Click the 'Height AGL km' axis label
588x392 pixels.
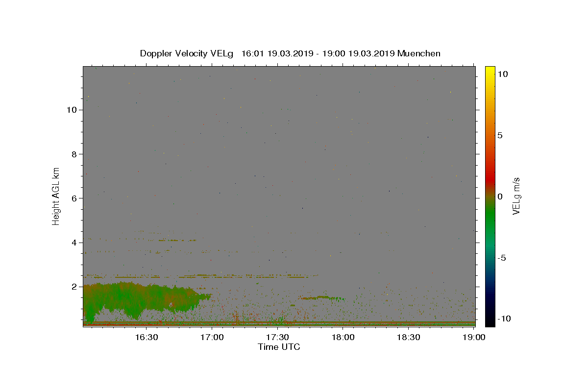point(56,196)
